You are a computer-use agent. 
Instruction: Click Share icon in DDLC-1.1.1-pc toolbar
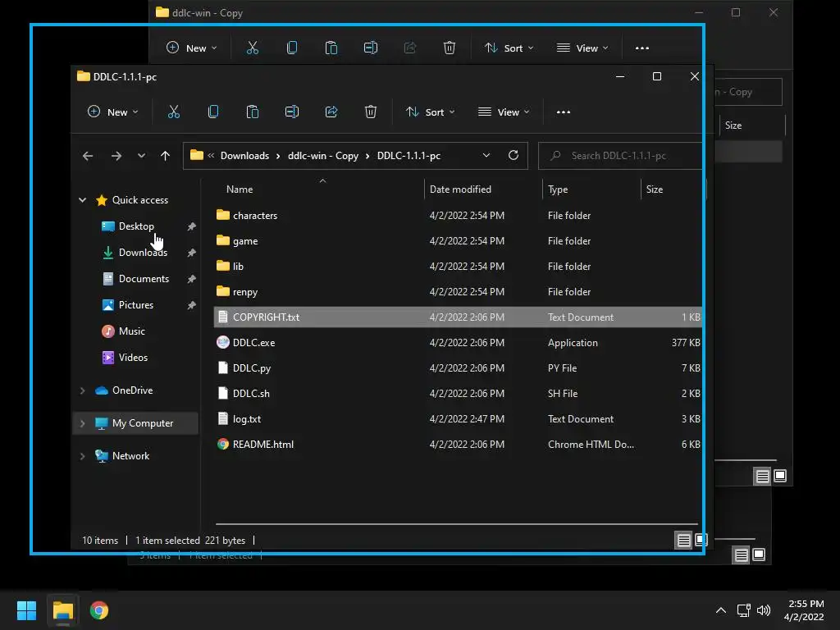[331, 112]
